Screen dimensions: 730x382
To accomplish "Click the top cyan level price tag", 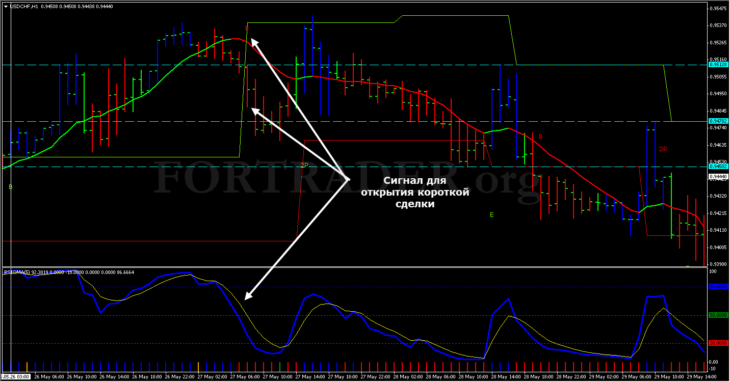I will (718, 65).
